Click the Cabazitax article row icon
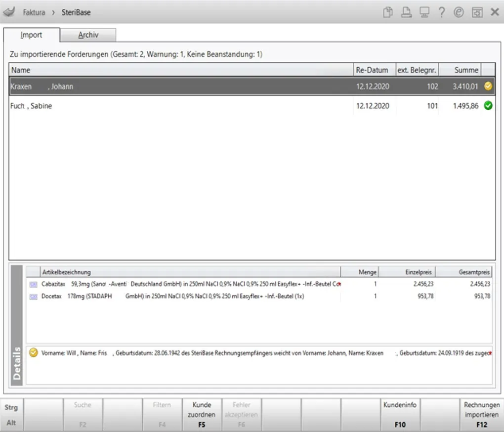The height and width of the screenshot is (432, 504). coord(33,285)
